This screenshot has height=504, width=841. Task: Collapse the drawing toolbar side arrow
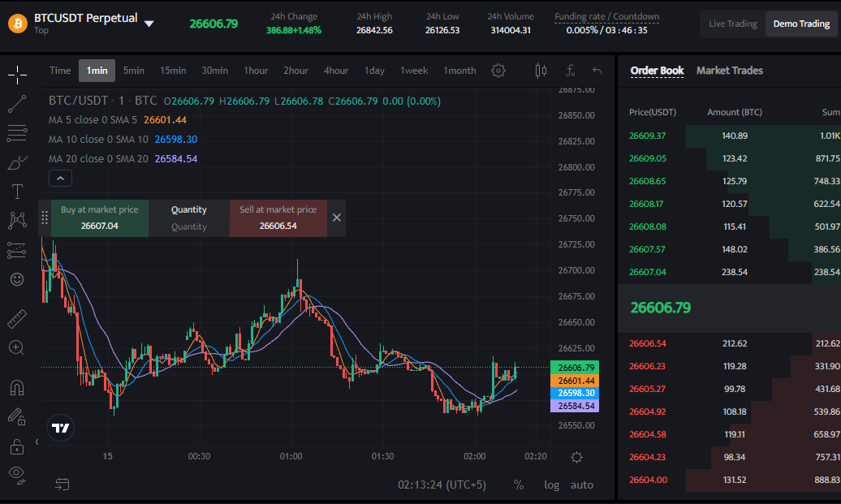[37, 442]
